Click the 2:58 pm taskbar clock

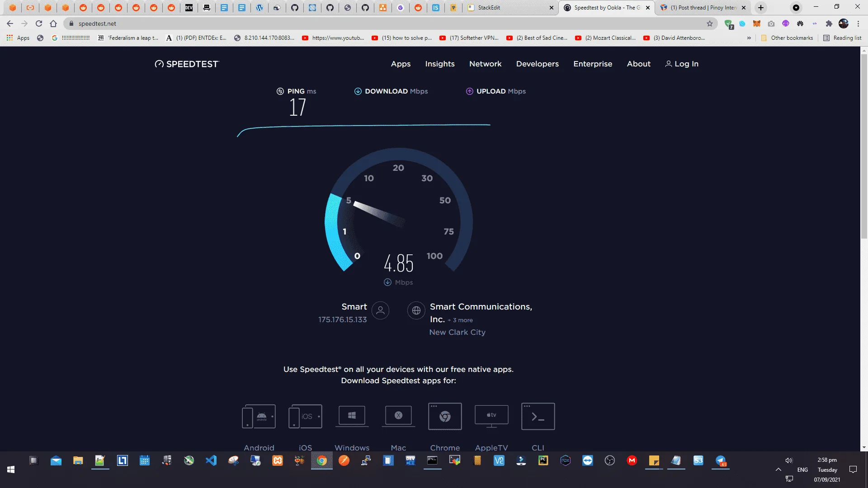tap(827, 460)
